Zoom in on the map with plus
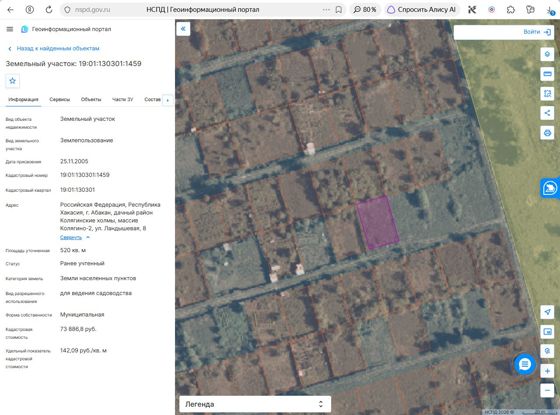The image size is (560, 415). 547,371
